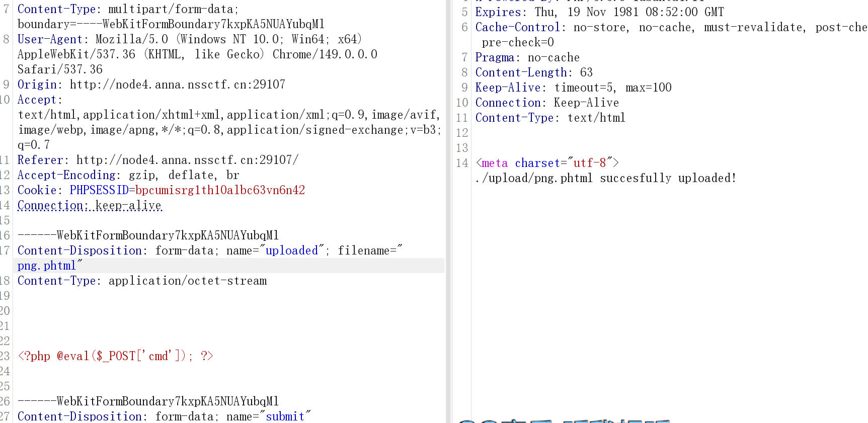Image resolution: width=868 pixels, height=423 pixels.
Task: Click the Content-Disposition name="submit" line
Action: click(x=164, y=416)
